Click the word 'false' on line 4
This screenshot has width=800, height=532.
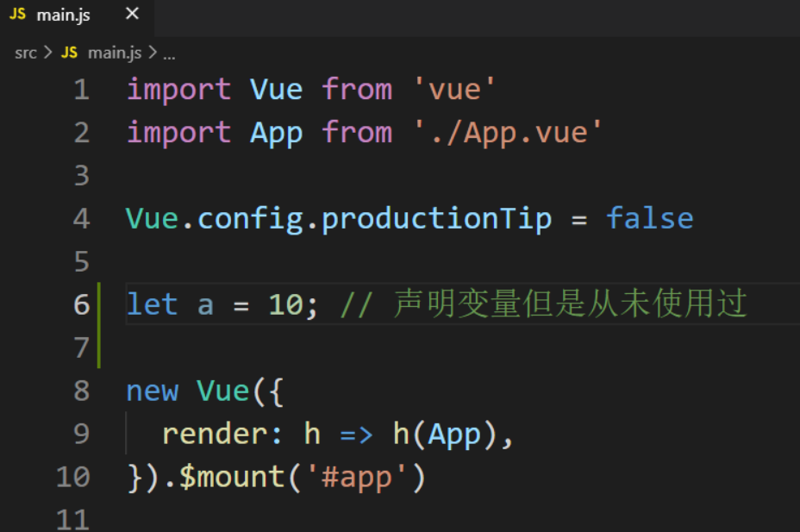(x=649, y=218)
